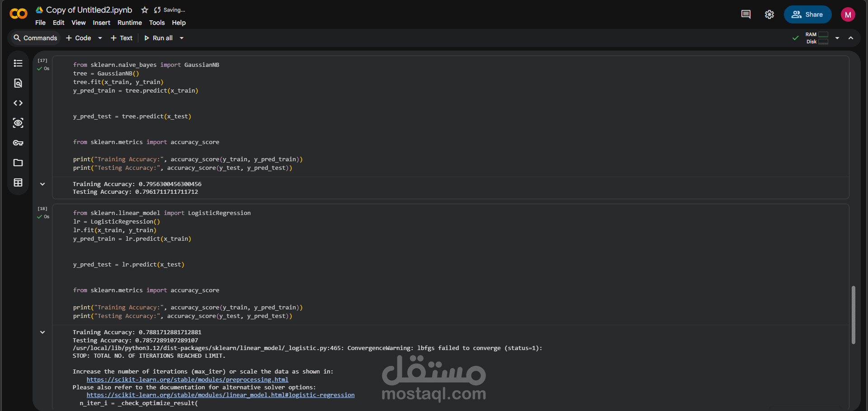Click the Share button

click(807, 14)
